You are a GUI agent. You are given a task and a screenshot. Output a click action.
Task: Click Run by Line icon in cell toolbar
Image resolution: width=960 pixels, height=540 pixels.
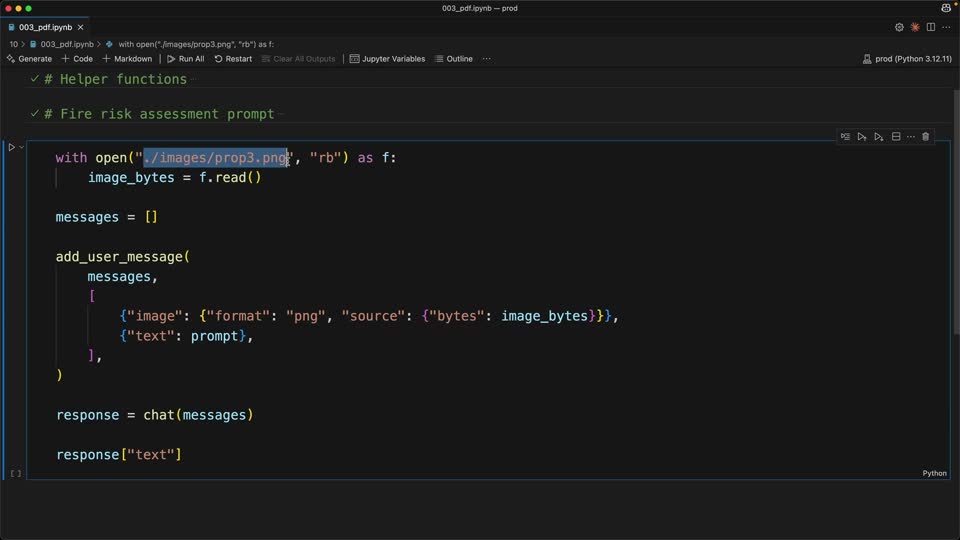click(845, 137)
